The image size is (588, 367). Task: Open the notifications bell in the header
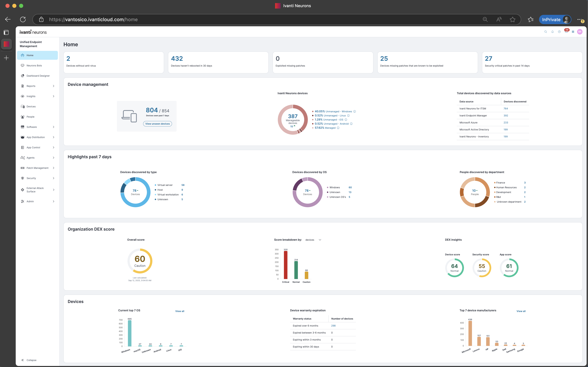552,32
